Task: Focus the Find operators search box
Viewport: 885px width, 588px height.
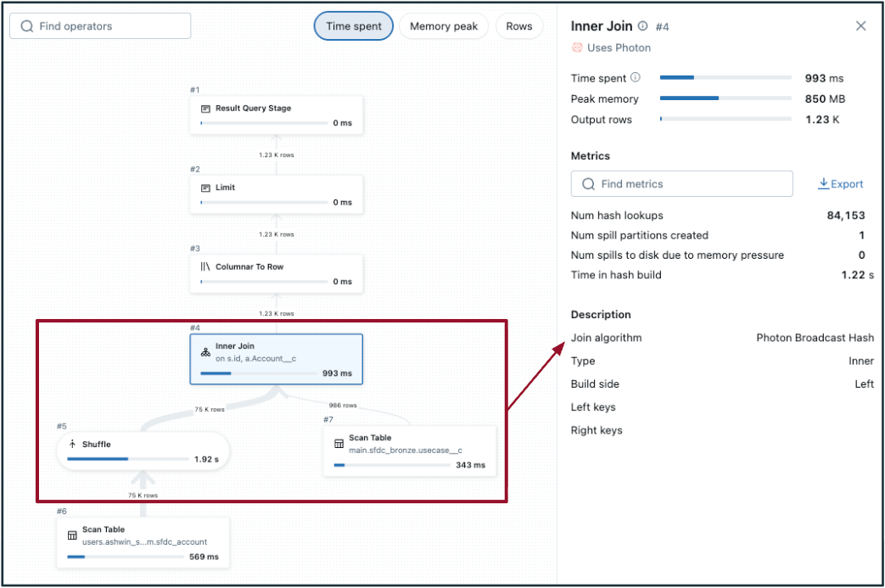Action: 100,26
